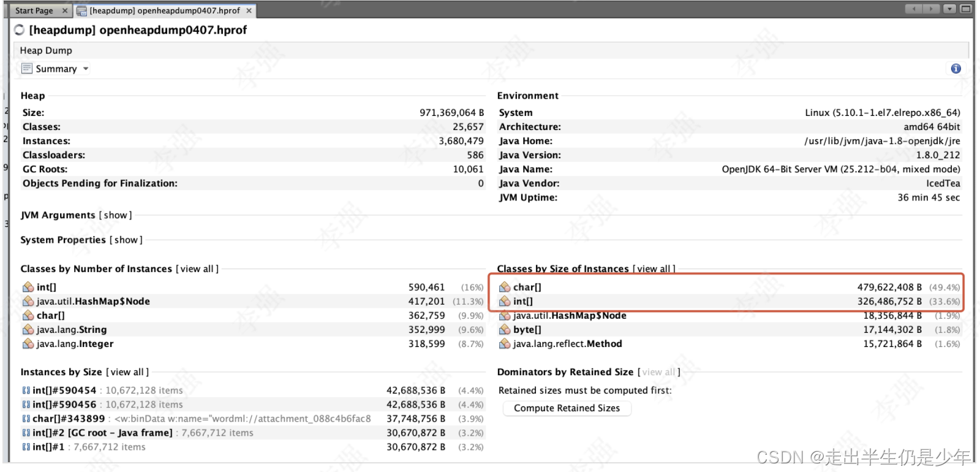Open java.util.HashMap$Node in size list
Image resolution: width=980 pixels, height=472 pixels.
coord(570,315)
